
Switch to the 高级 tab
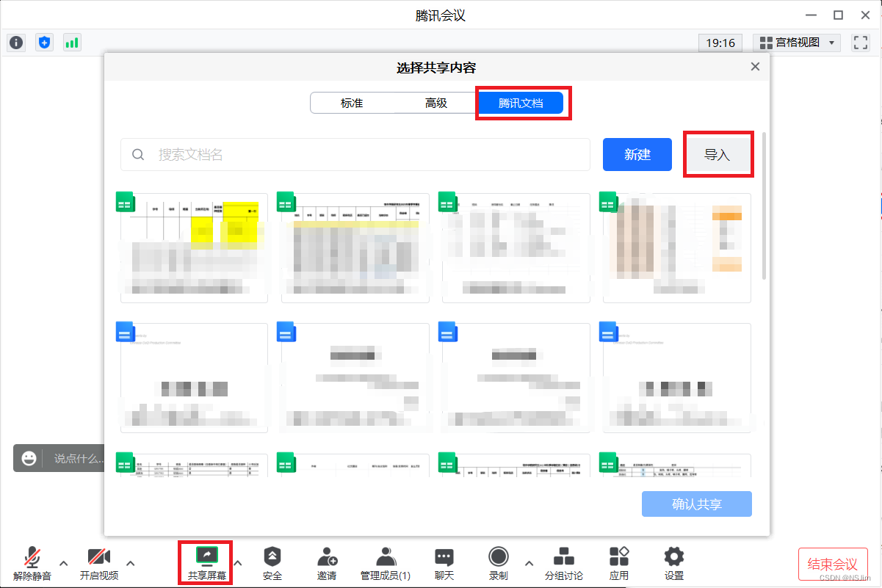436,103
